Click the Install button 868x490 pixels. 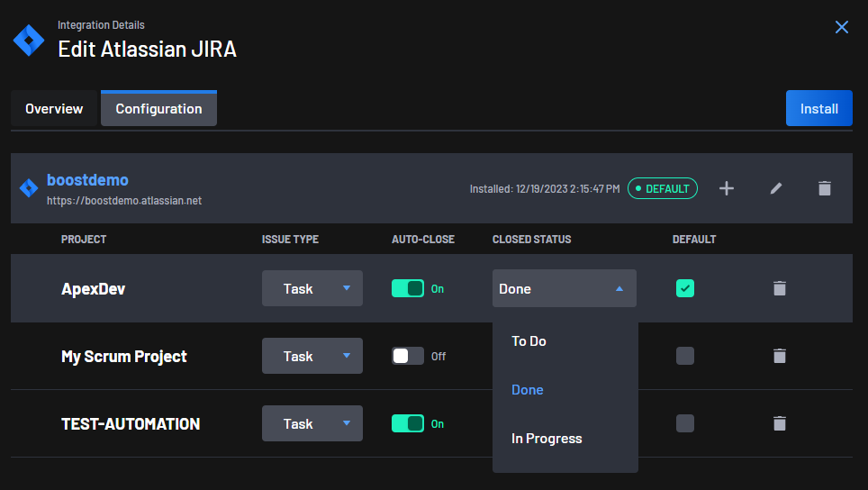tap(818, 108)
